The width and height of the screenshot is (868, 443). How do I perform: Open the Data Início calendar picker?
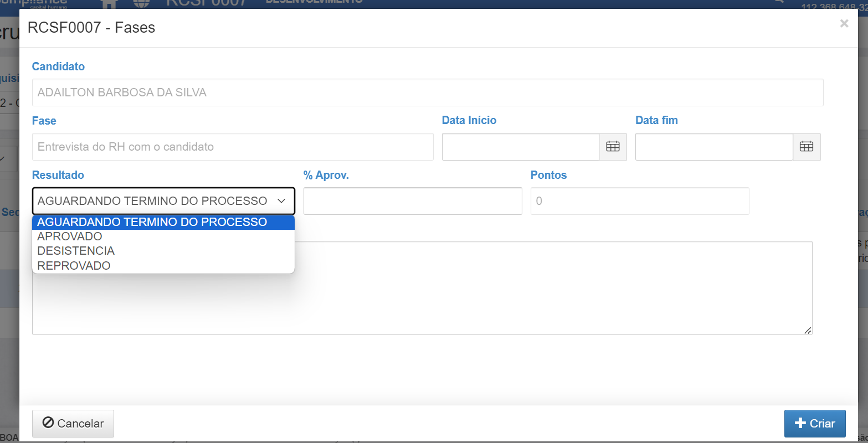pyautogui.click(x=613, y=147)
